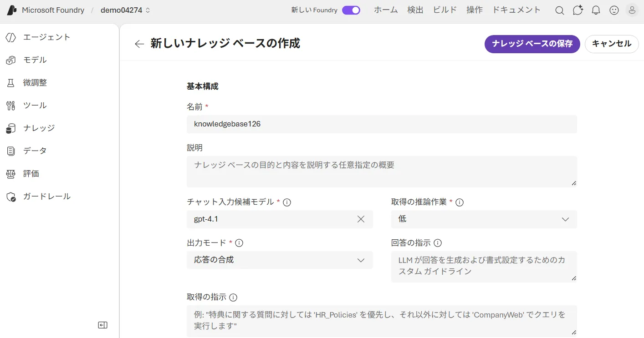Open the 取得の推論作業 dropdown showing 低
Viewport: 644px width, 338px height.
coord(484,219)
